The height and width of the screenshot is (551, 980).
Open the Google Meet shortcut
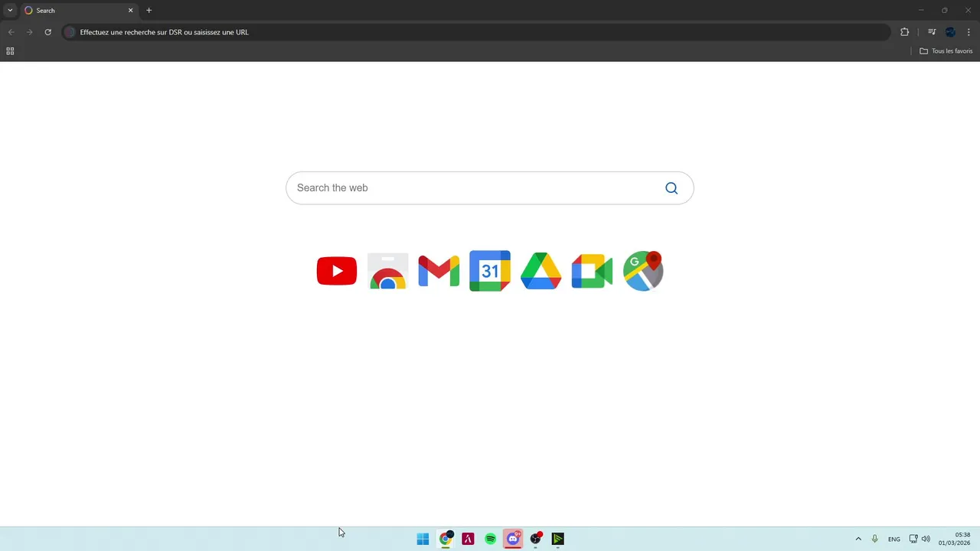(592, 271)
